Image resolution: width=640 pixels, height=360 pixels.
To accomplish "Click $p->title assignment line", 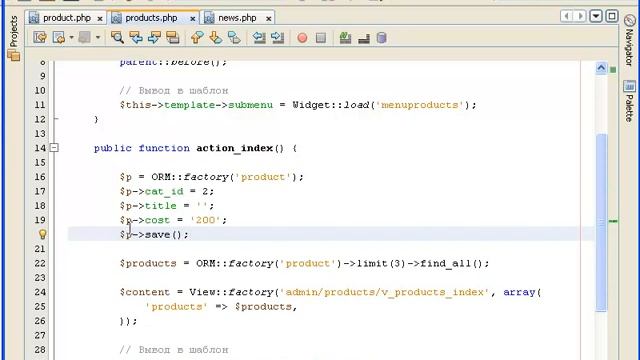I will (167, 206).
